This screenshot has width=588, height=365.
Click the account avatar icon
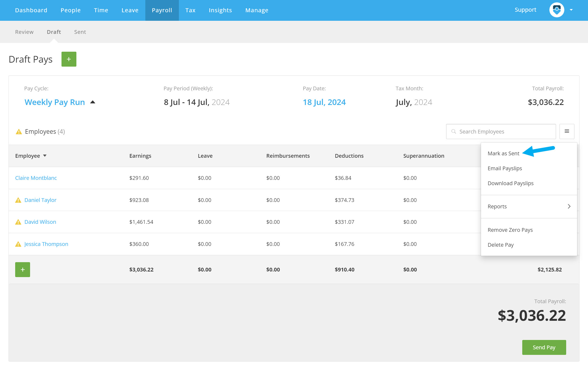pos(557,10)
